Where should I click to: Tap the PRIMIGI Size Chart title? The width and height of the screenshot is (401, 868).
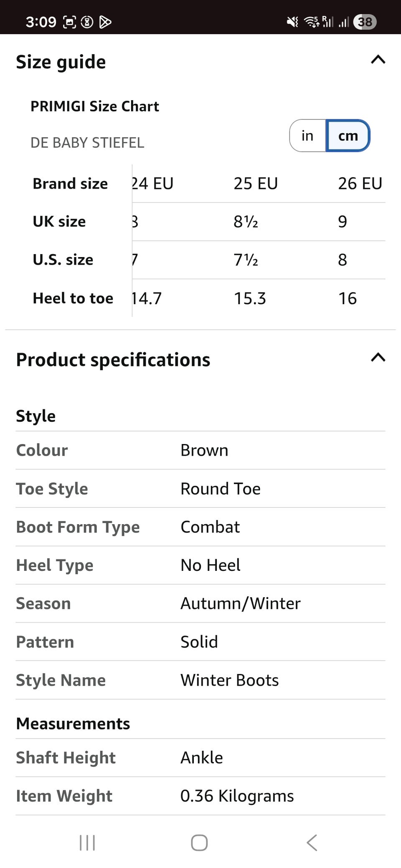pyautogui.click(x=95, y=106)
